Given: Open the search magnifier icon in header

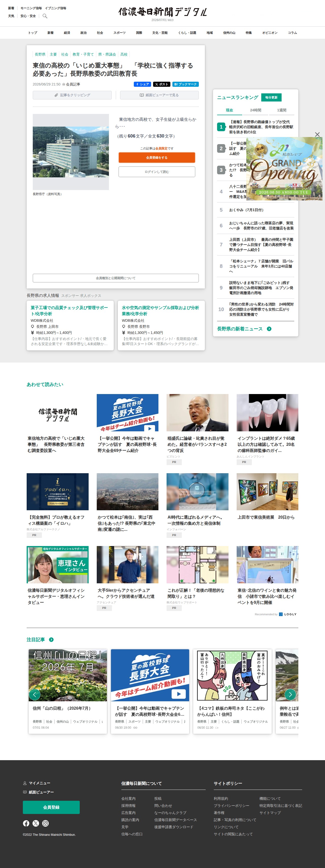Looking at the screenshot, I should point(45,16).
